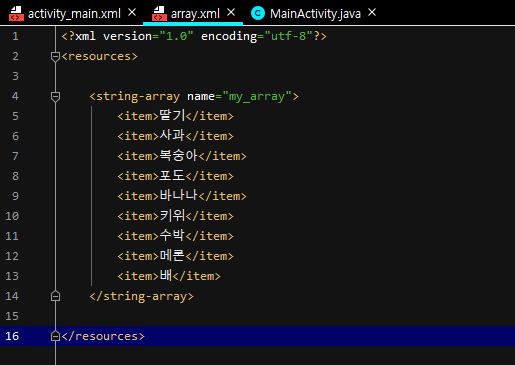Close the MainActivity.java tab
Viewport: 515px width, 365px height.
(x=372, y=13)
